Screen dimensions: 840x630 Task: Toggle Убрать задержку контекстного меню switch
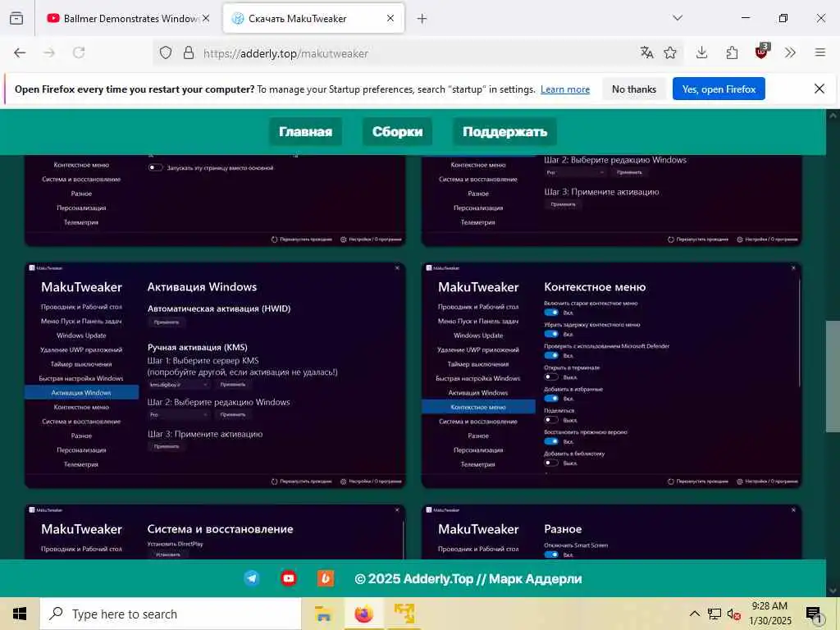(x=551, y=334)
